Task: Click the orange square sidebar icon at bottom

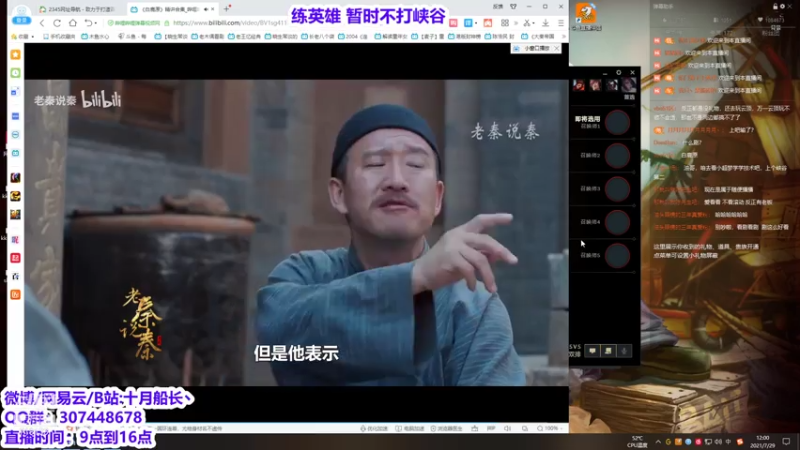Action: 15,294
